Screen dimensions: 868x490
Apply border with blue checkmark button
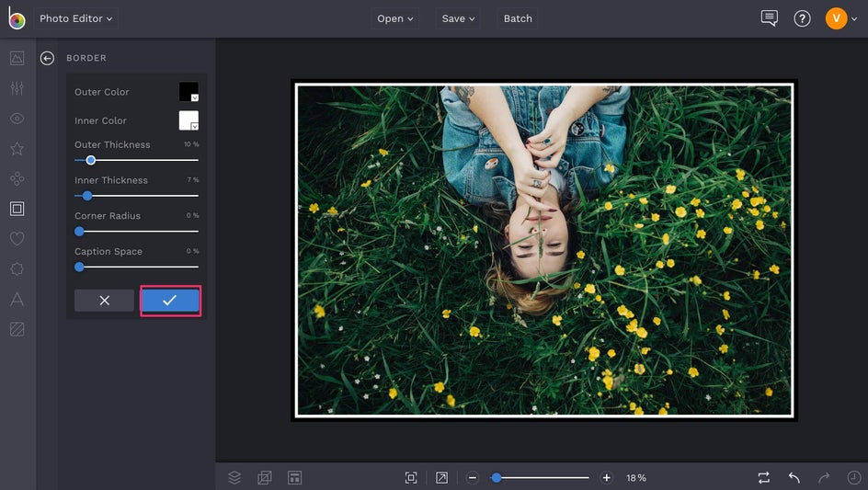point(169,301)
